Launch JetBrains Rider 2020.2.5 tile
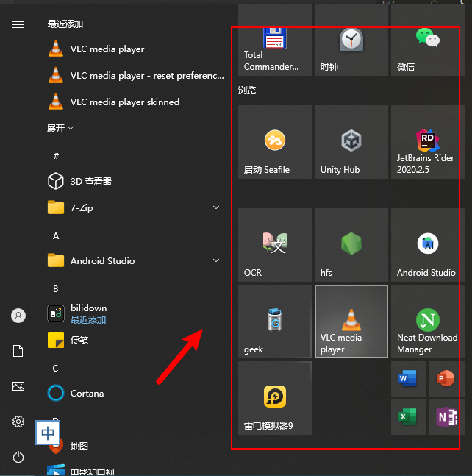Viewport: 472px width, 476px height. coord(428,142)
